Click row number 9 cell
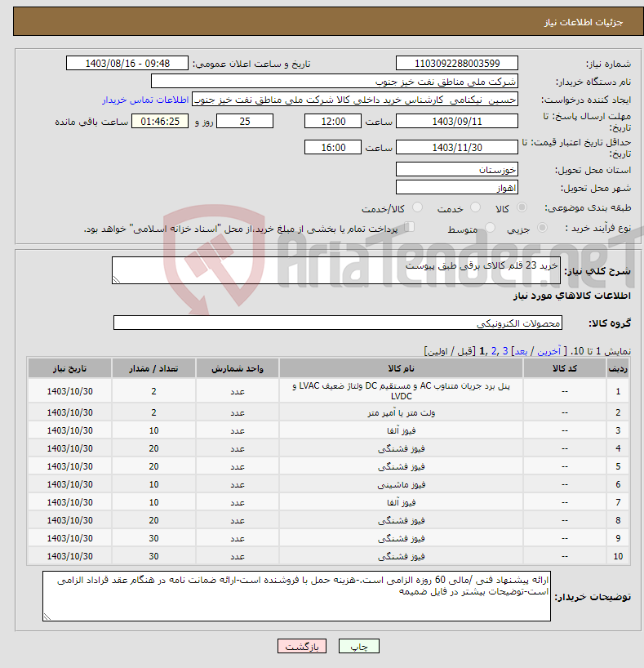Screen dimensions: 644x668 pos(618,538)
